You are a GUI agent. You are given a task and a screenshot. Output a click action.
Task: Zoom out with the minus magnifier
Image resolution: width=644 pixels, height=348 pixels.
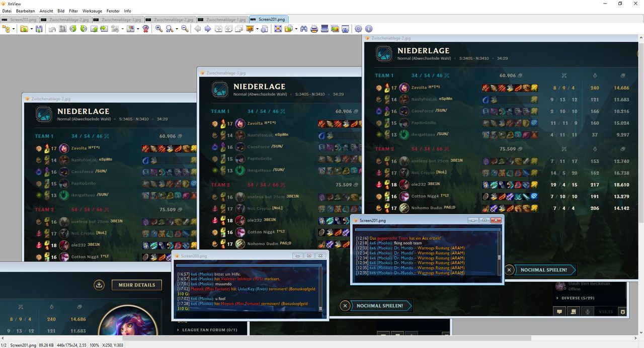pos(185,29)
